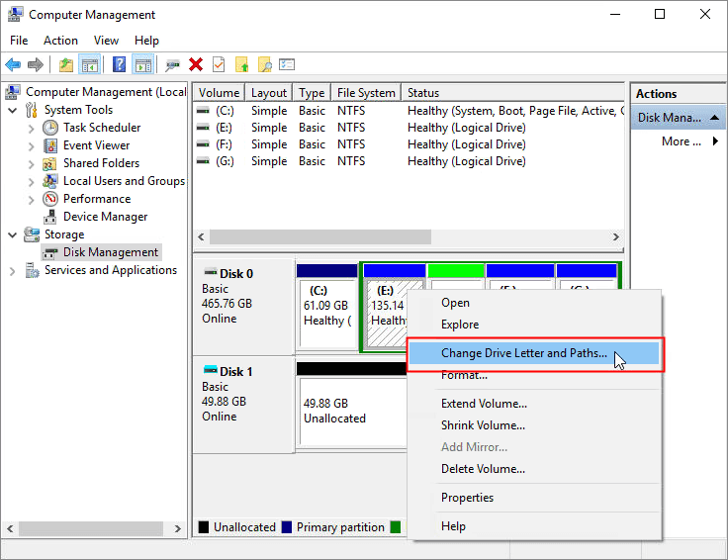This screenshot has width=728, height=560.
Task: Sort by the File System column header
Action: tap(366, 93)
